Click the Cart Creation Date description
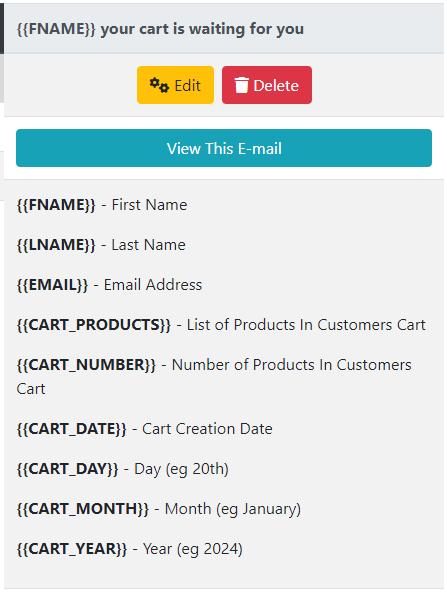447x593 pixels. point(207,429)
